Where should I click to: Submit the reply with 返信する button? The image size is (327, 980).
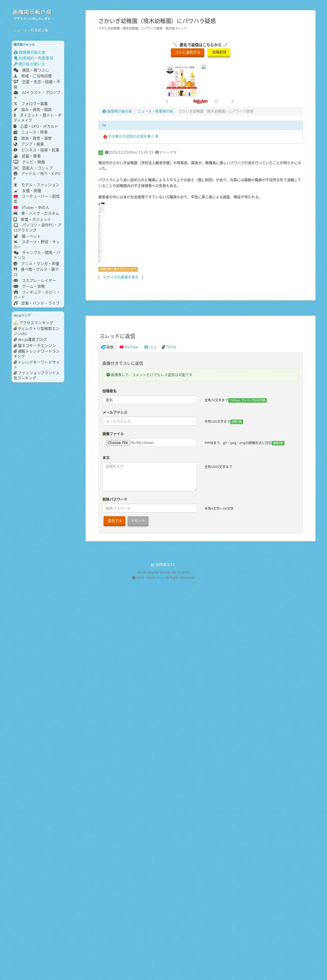pos(115,521)
